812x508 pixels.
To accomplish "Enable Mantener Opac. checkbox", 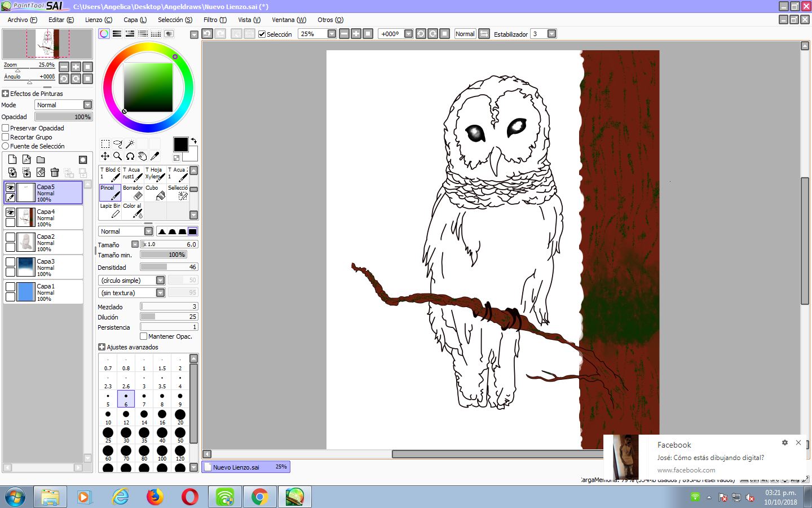I will click(x=143, y=336).
